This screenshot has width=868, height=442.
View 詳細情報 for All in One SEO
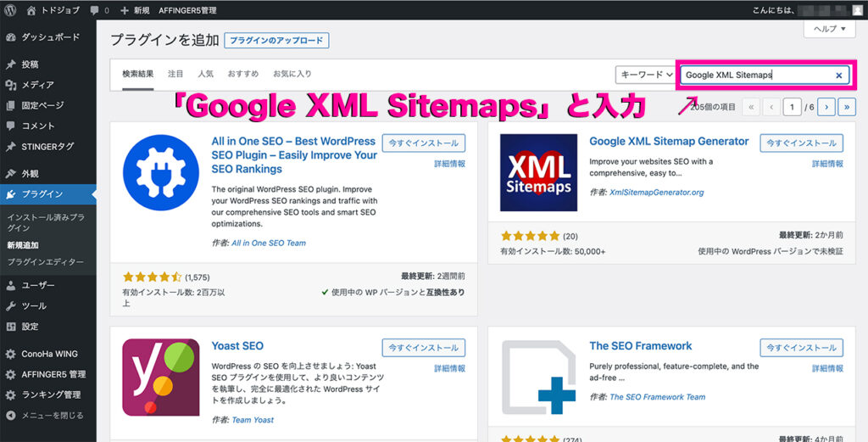click(449, 164)
